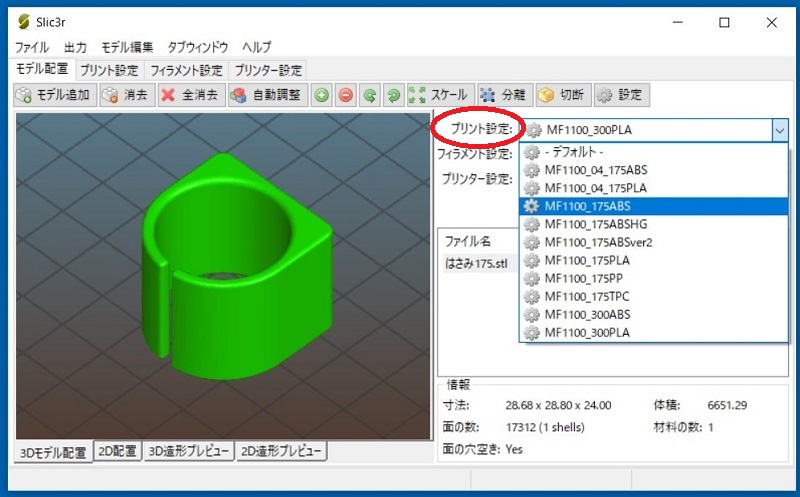Select the 2D造形プレビュー view tab
Viewport: 800px width, 497px height.
(x=281, y=451)
